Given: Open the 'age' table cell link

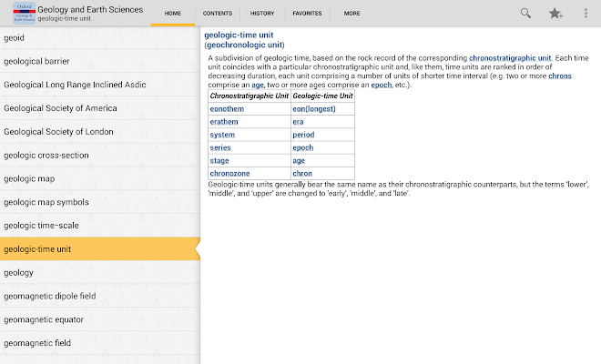Looking at the screenshot, I should 299,160.
